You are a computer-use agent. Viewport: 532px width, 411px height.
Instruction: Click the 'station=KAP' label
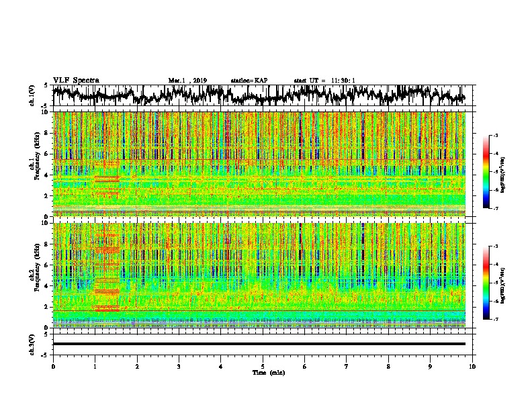[249, 81]
